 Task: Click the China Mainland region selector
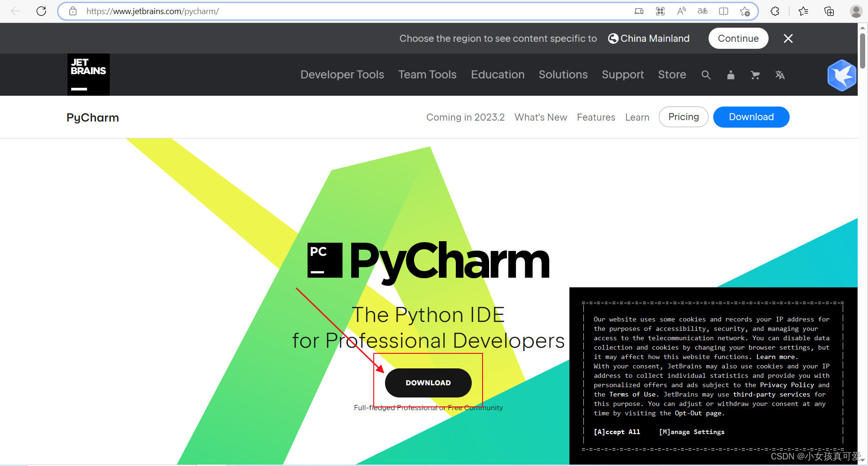pyautogui.click(x=649, y=38)
